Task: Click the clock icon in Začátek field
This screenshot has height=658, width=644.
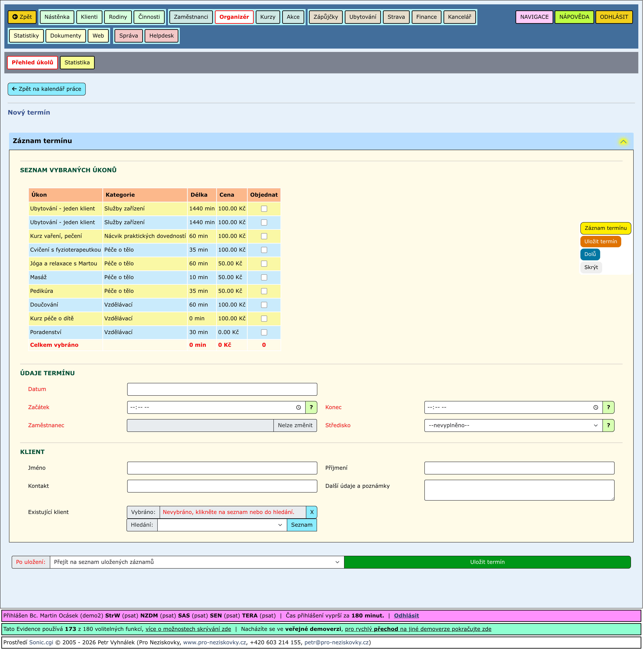Action: pyautogui.click(x=298, y=408)
